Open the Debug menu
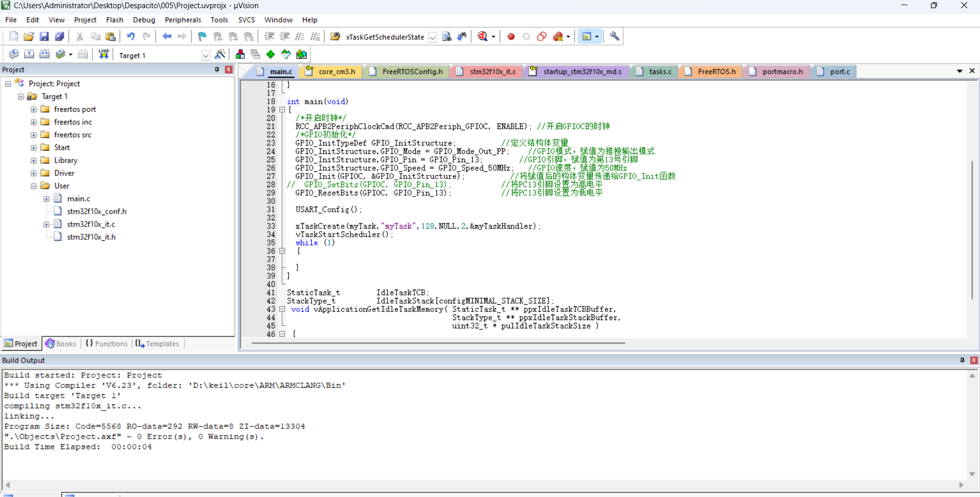 [144, 19]
